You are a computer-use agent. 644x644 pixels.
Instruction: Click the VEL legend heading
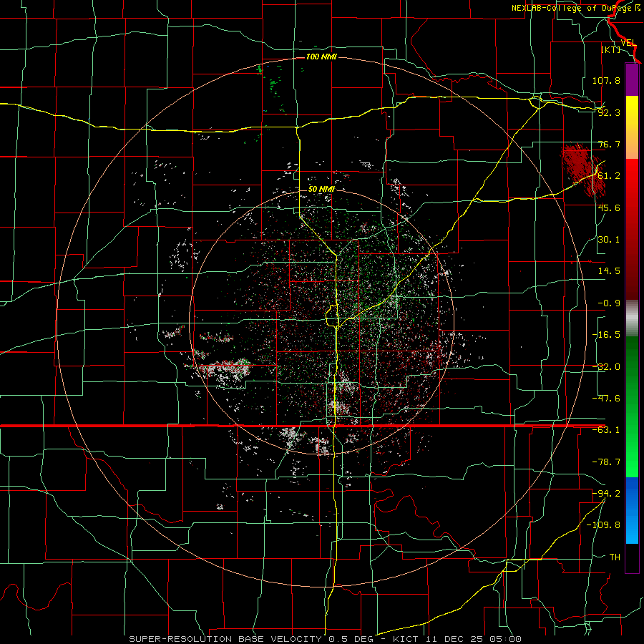click(628, 42)
